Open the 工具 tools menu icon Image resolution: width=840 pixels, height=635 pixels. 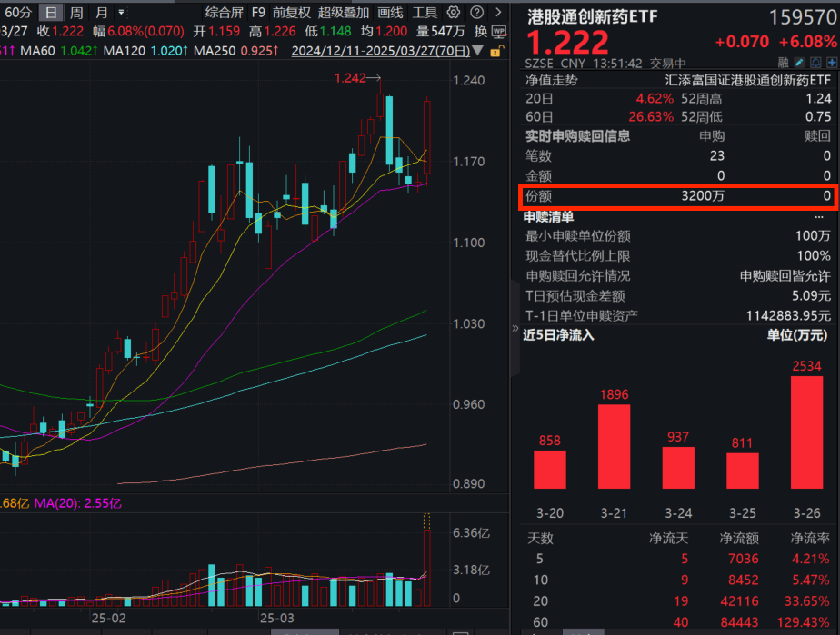[x=425, y=13]
